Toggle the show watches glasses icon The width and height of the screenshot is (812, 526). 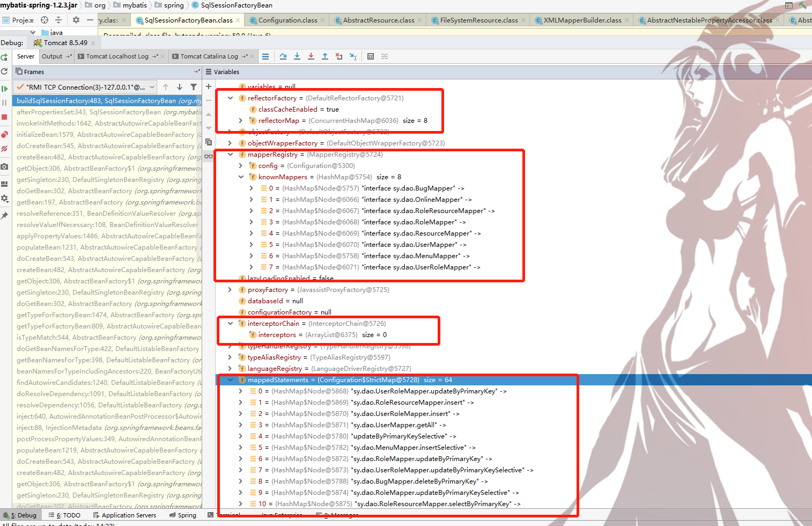click(x=209, y=156)
